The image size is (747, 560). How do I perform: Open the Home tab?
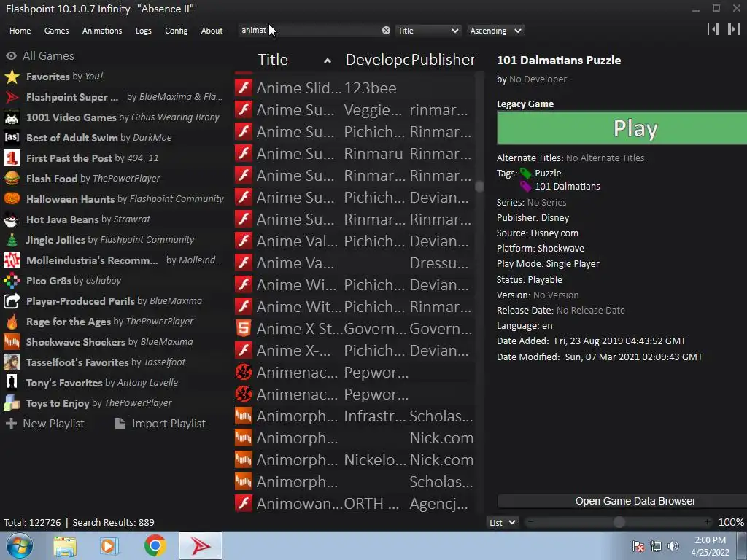point(20,31)
